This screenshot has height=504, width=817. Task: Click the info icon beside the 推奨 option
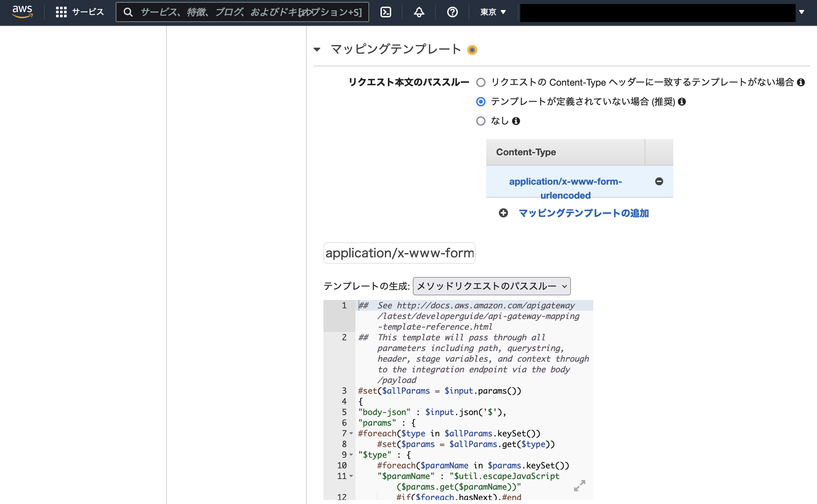click(682, 102)
